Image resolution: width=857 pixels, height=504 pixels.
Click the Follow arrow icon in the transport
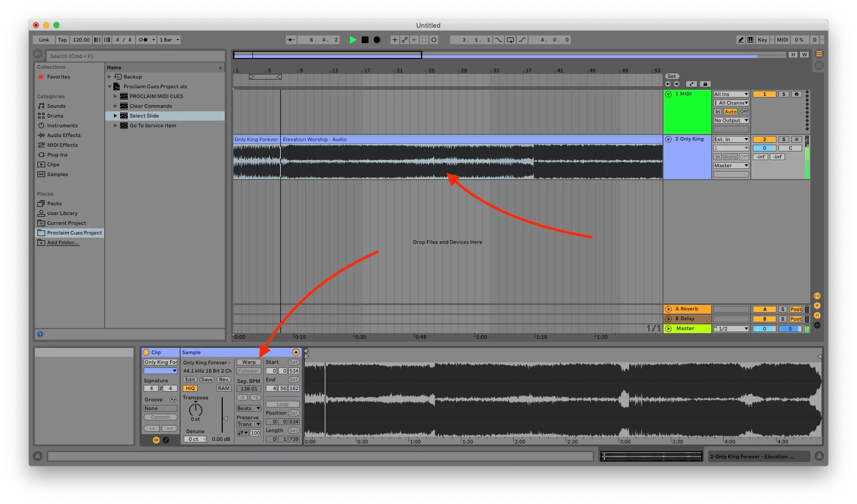pyautogui.click(x=415, y=40)
